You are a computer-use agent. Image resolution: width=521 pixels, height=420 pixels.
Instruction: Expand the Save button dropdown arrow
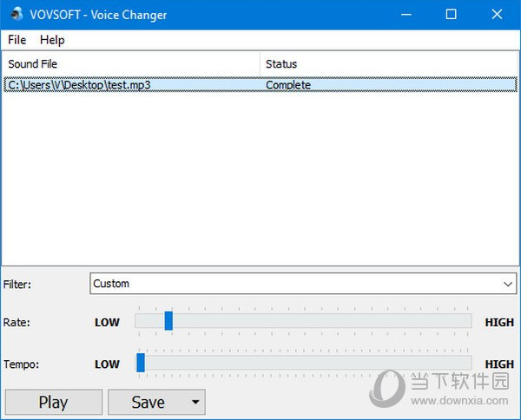coord(195,402)
